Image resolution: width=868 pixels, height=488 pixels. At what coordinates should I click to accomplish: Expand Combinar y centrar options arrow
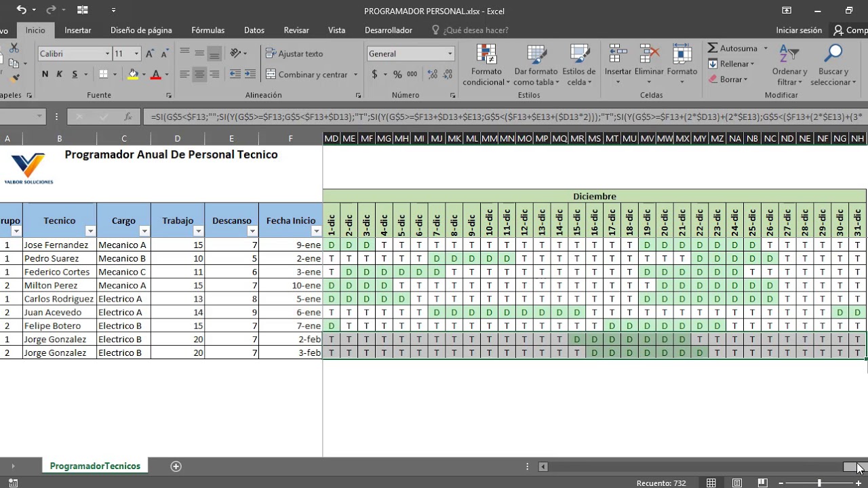coord(355,75)
